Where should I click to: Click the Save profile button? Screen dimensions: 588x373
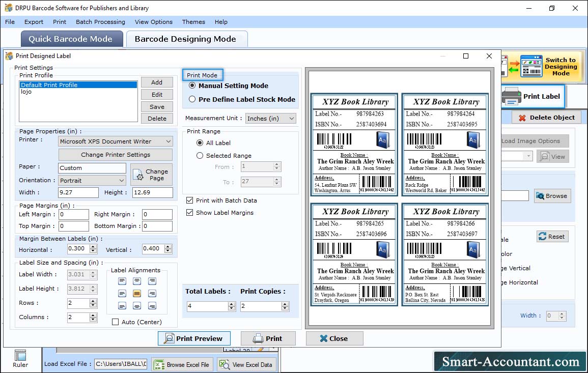coord(157,107)
